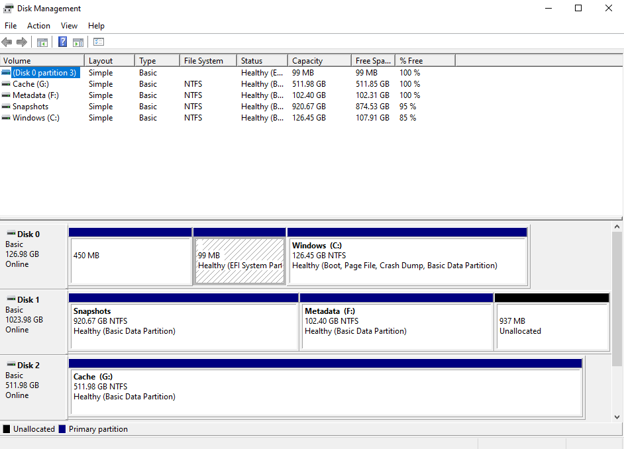The image size is (624, 449).
Task: Select the Cache (G:) volume row icon
Action: tap(6, 84)
